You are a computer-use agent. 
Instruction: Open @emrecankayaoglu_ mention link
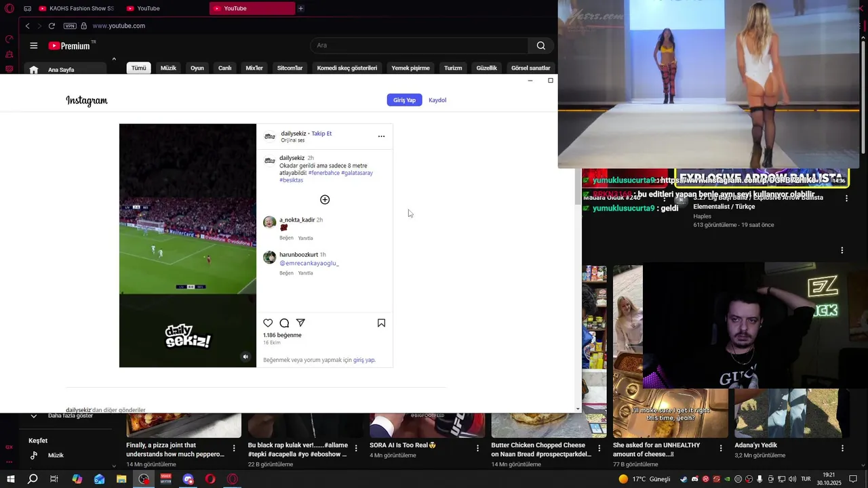[x=309, y=263]
